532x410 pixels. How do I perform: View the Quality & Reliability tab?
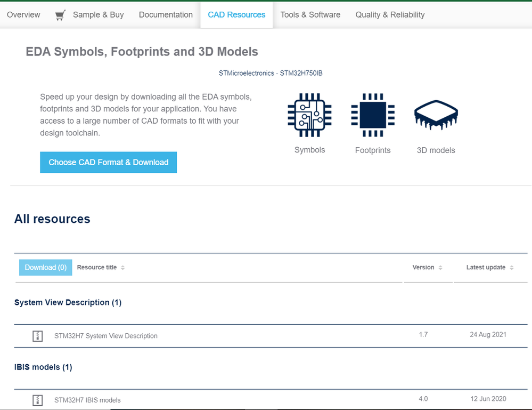[x=390, y=15]
